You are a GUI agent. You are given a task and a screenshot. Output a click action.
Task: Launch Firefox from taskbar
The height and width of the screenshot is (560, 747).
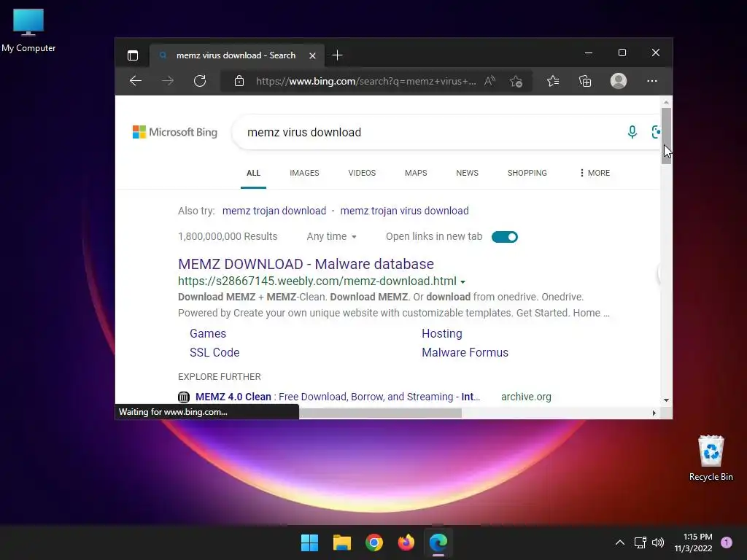(x=406, y=542)
